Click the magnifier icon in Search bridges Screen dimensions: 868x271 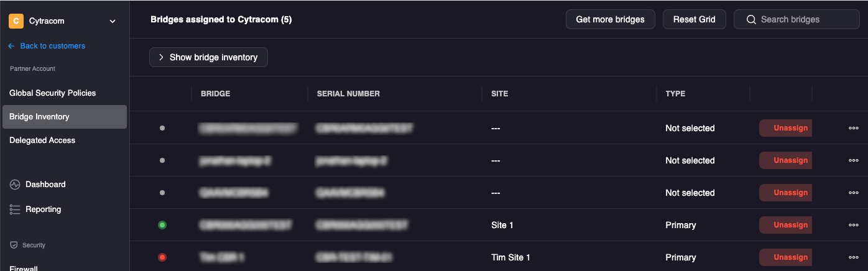[751, 19]
